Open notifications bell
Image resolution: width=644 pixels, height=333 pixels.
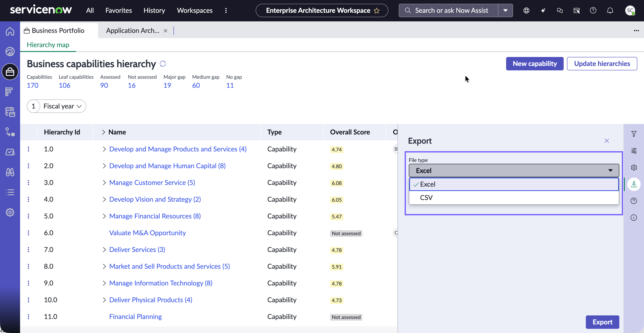point(610,10)
